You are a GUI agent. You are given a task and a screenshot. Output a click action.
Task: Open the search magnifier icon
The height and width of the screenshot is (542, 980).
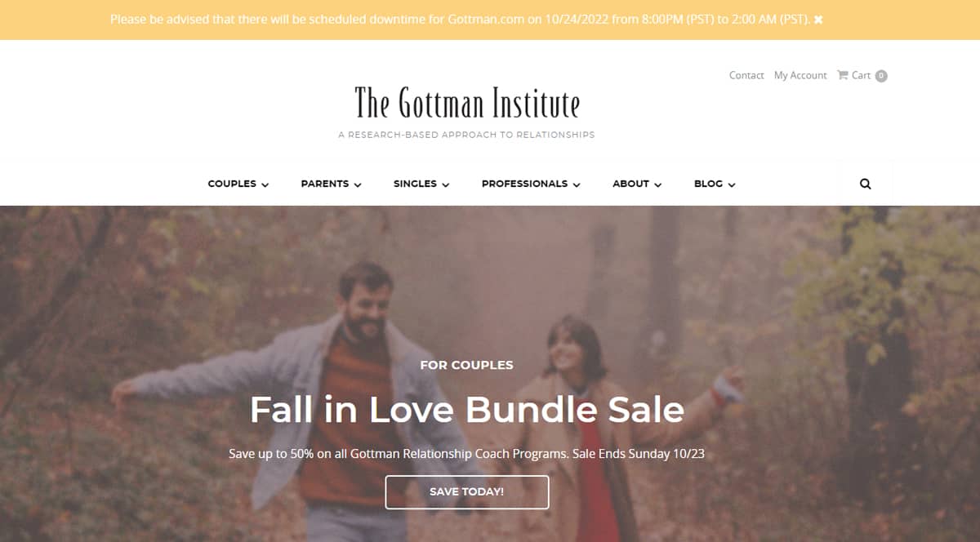[866, 184]
